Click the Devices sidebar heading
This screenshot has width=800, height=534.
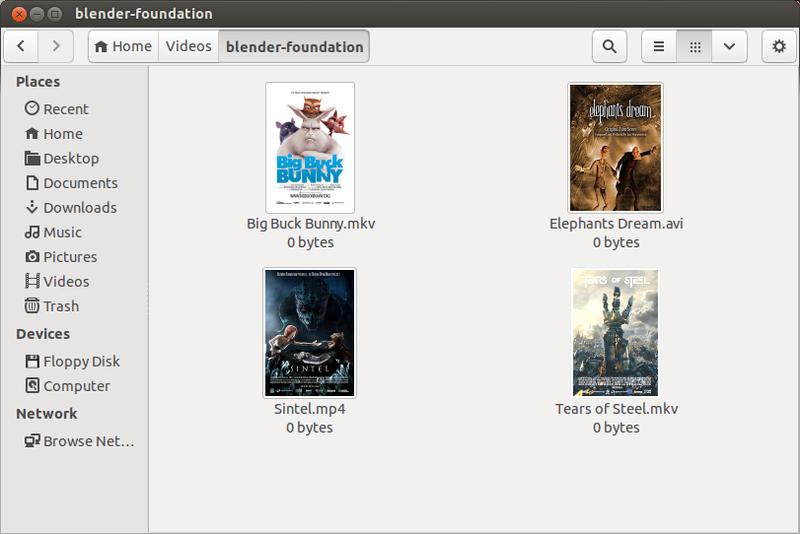(x=43, y=334)
